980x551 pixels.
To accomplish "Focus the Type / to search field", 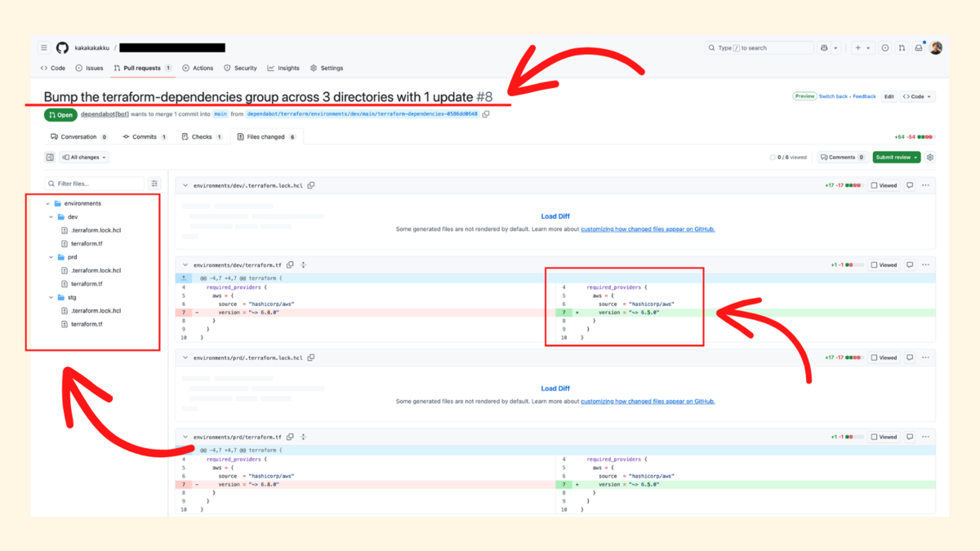I will click(x=759, y=48).
